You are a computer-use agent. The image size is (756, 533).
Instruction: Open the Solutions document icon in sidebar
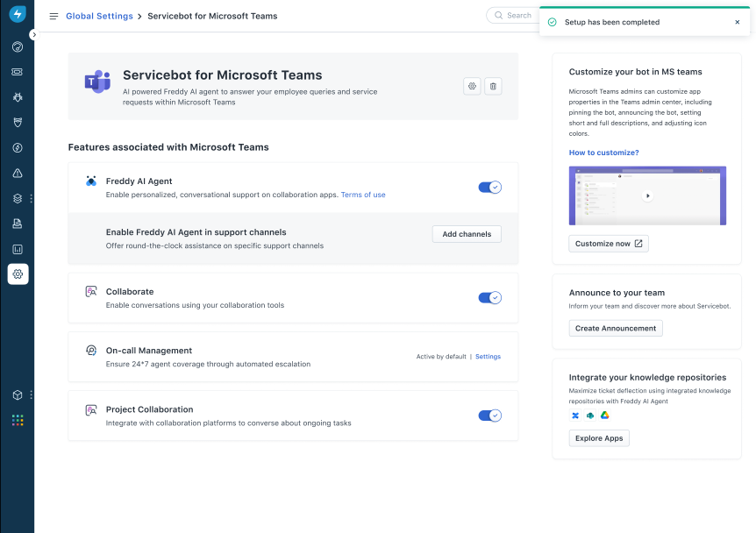coord(18,224)
